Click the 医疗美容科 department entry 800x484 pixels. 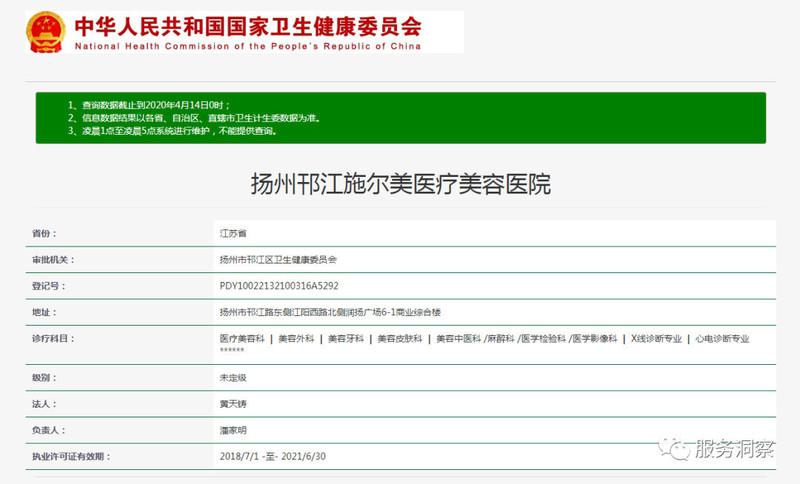tap(242, 339)
